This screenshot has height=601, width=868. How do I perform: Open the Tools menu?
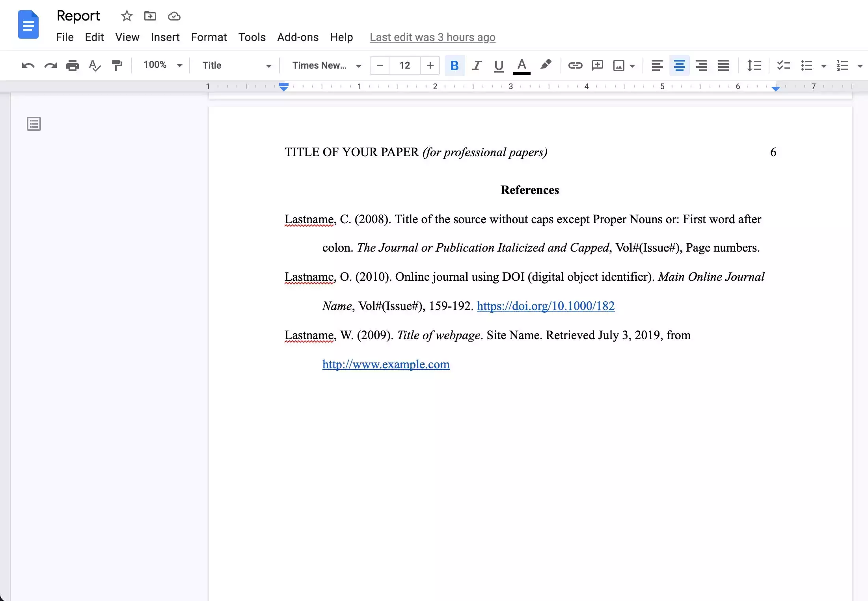point(252,37)
